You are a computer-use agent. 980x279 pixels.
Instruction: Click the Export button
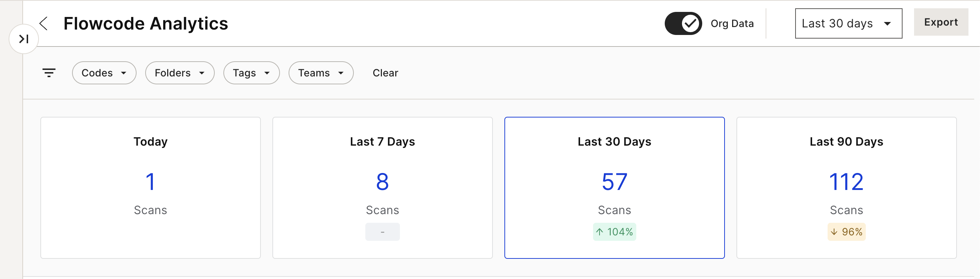940,22
